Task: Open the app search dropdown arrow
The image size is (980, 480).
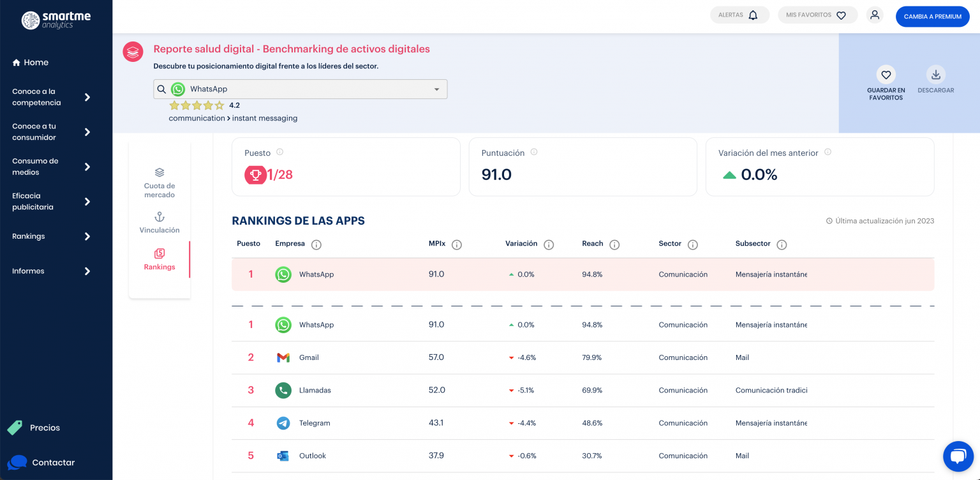Action: [x=436, y=89]
